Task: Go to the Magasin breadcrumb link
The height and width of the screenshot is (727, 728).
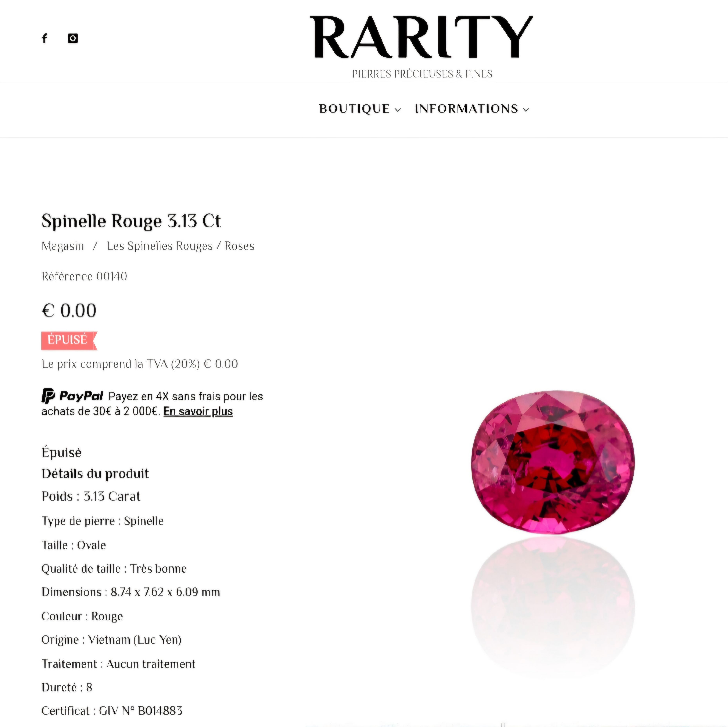Action: point(63,246)
